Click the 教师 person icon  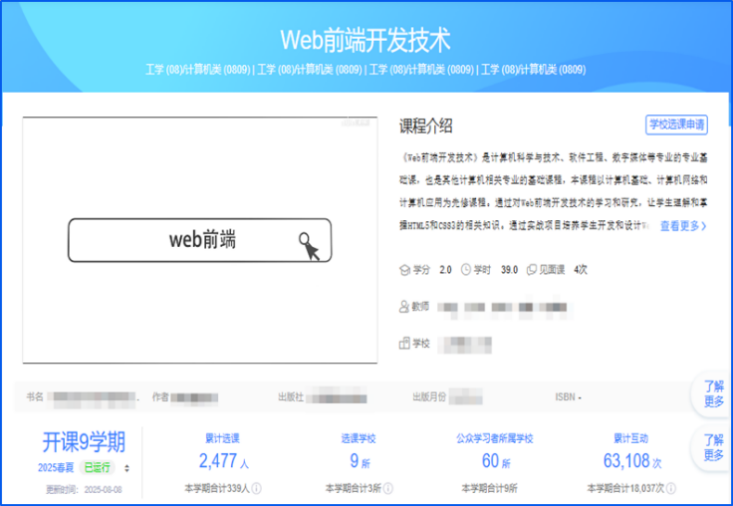coord(405,307)
